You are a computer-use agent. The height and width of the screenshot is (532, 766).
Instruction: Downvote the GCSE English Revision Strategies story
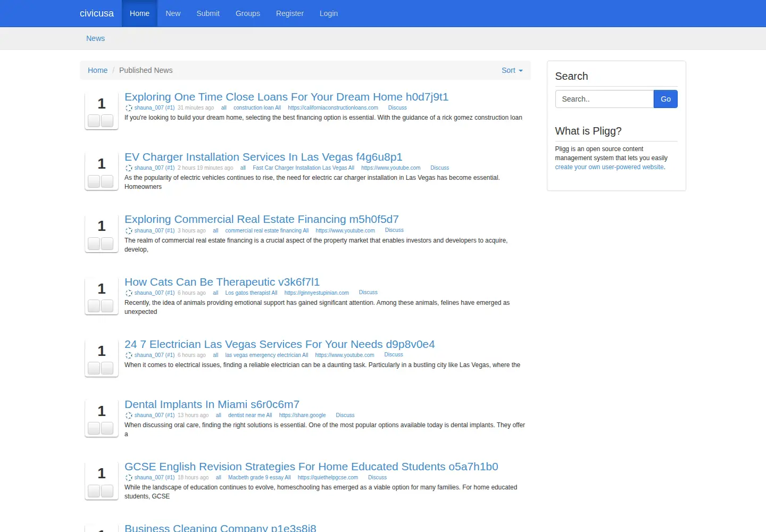pos(107,491)
